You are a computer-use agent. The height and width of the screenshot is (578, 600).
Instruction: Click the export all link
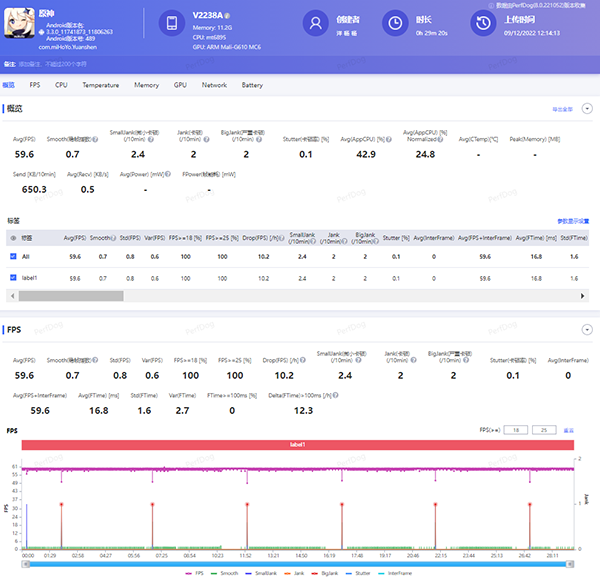pos(562,108)
